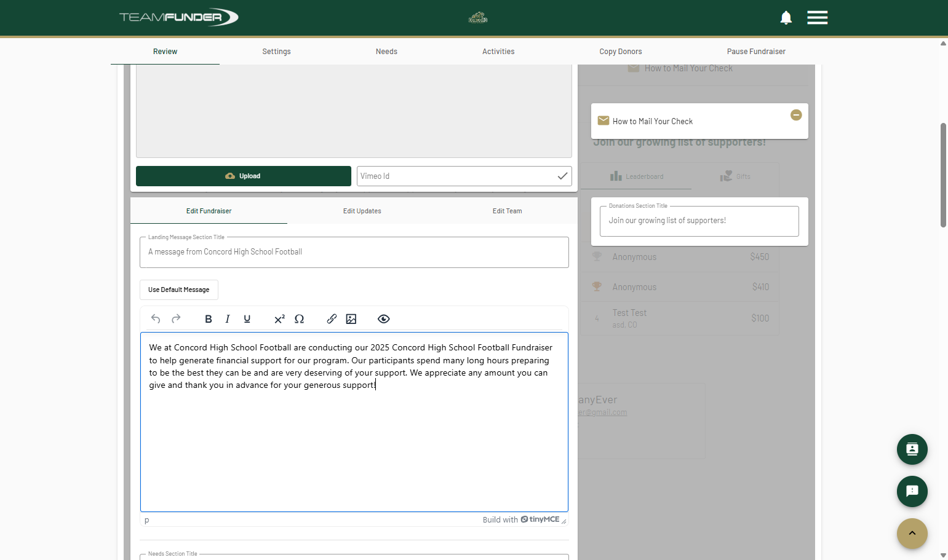Open the Activities tab
The image size is (948, 560).
(498, 52)
